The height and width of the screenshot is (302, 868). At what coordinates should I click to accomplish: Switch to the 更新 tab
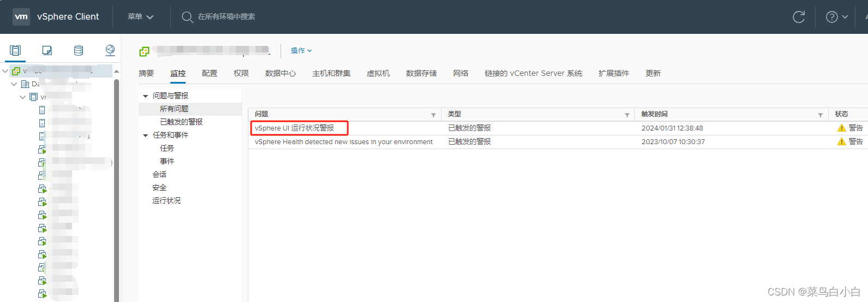(x=653, y=73)
